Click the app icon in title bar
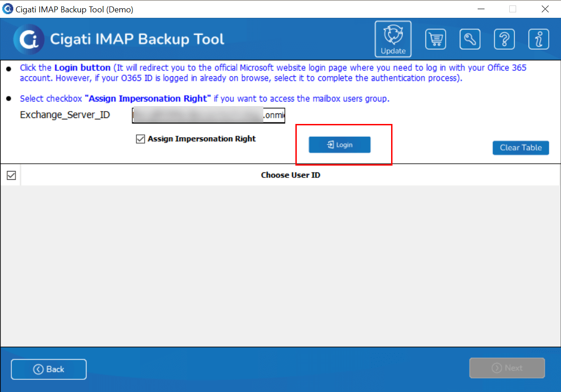The height and width of the screenshot is (392, 561). coord(8,9)
